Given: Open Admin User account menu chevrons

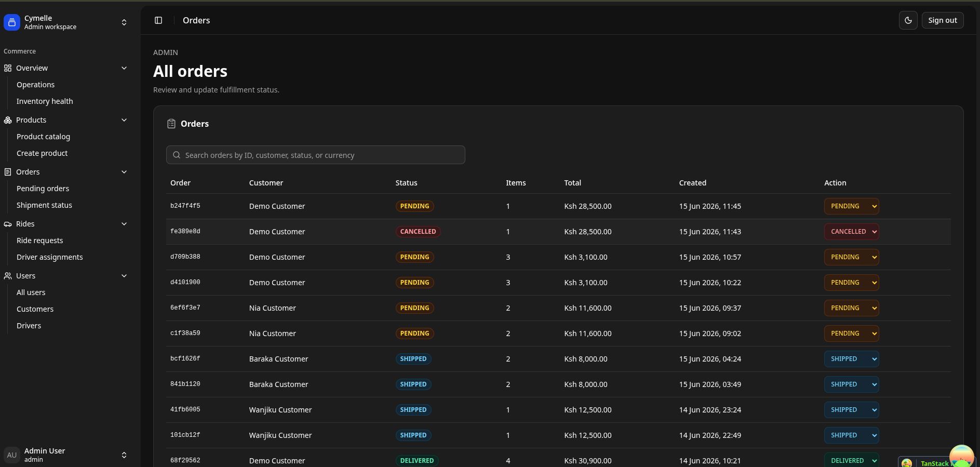Looking at the screenshot, I should [x=124, y=455].
